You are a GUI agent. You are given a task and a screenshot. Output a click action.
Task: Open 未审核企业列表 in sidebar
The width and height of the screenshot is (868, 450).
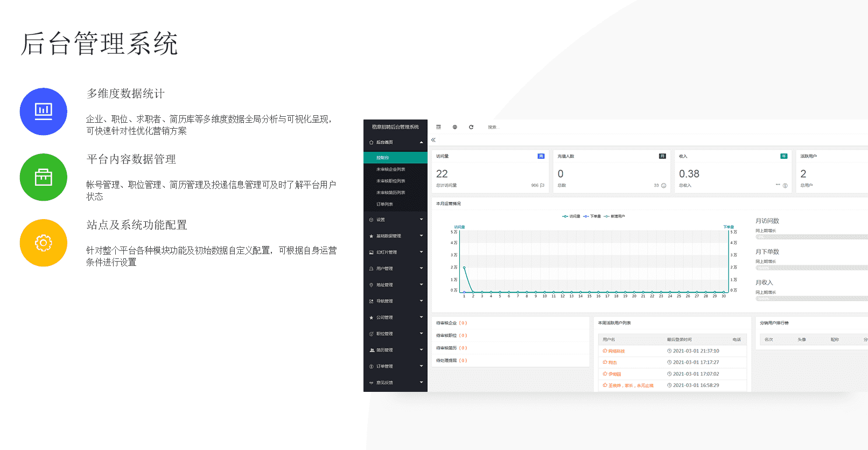[395, 170]
